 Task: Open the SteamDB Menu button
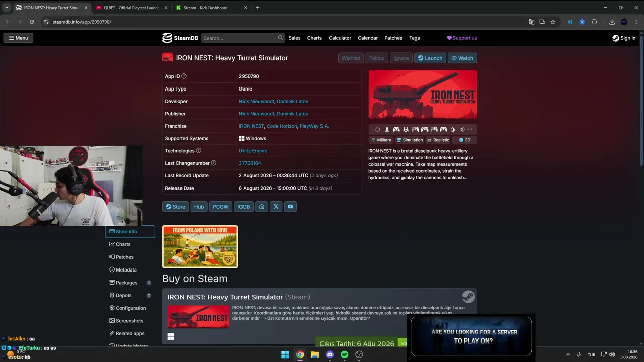tap(18, 38)
